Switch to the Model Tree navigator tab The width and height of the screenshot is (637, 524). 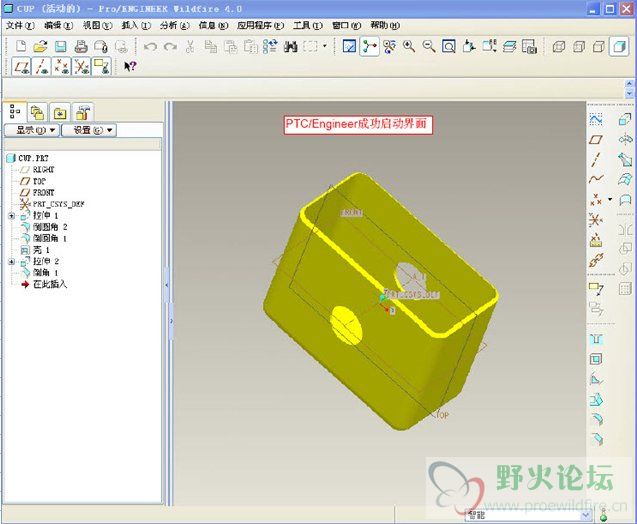pos(15,111)
